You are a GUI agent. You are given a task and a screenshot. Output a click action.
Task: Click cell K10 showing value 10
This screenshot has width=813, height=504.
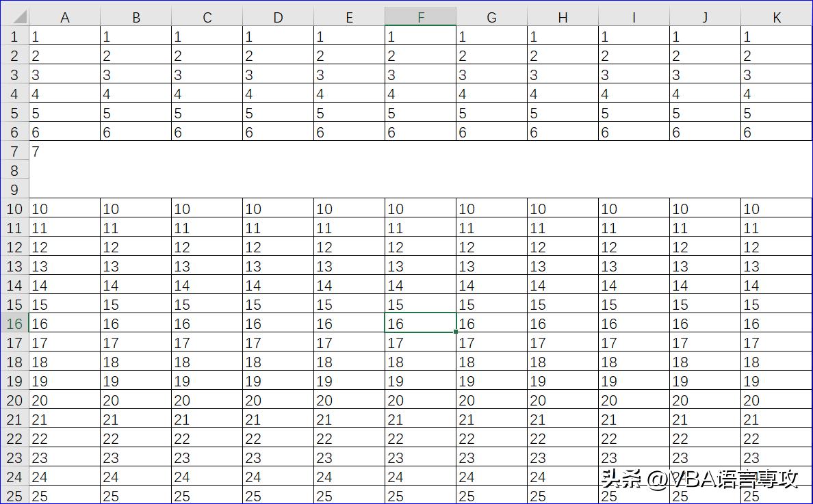point(775,209)
